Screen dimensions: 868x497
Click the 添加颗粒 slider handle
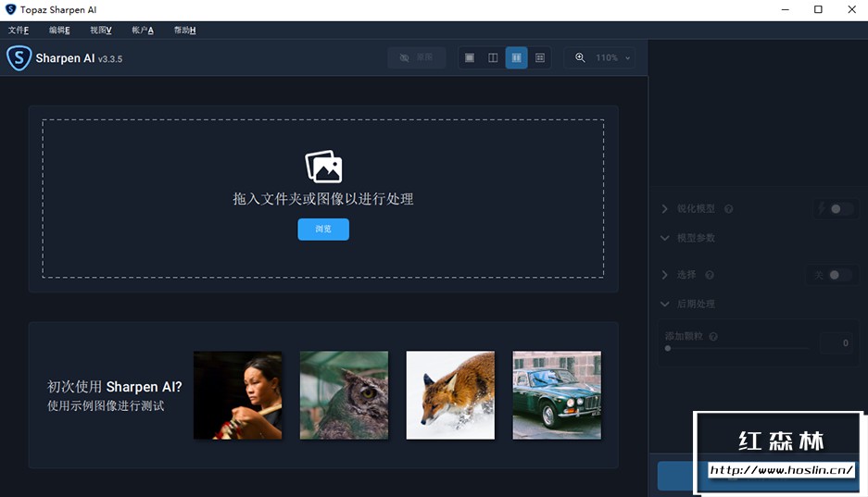(668, 348)
